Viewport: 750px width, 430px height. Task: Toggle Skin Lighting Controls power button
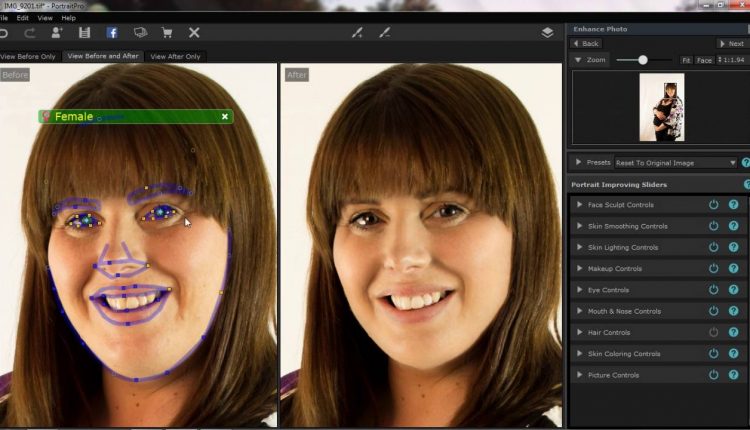[713, 247]
